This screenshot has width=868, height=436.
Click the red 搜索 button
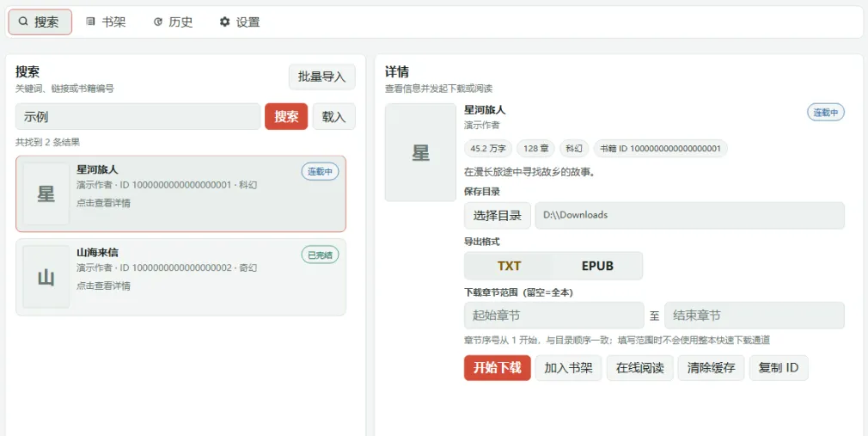coord(286,116)
